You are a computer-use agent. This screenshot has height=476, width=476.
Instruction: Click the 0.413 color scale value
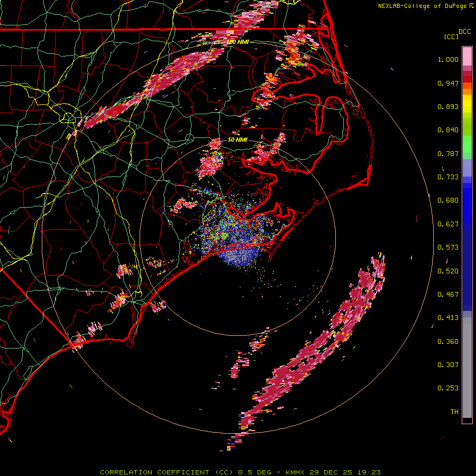pos(448,318)
